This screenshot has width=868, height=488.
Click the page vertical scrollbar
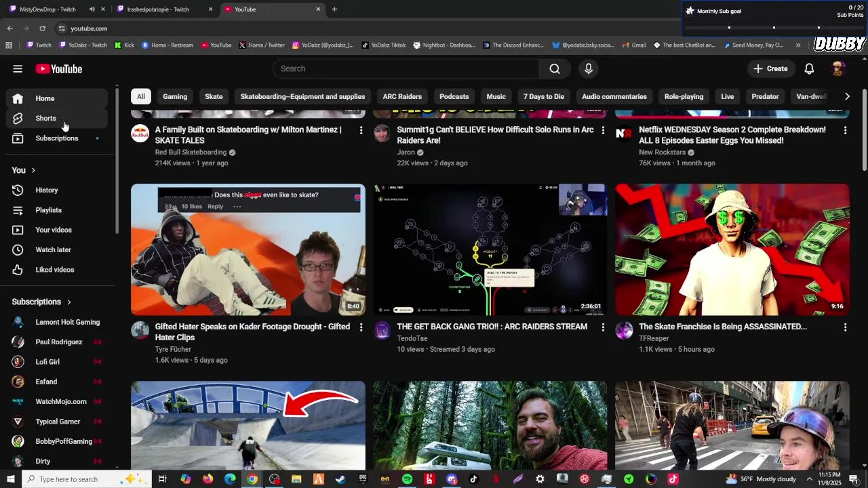pyautogui.click(x=865, y=129)
